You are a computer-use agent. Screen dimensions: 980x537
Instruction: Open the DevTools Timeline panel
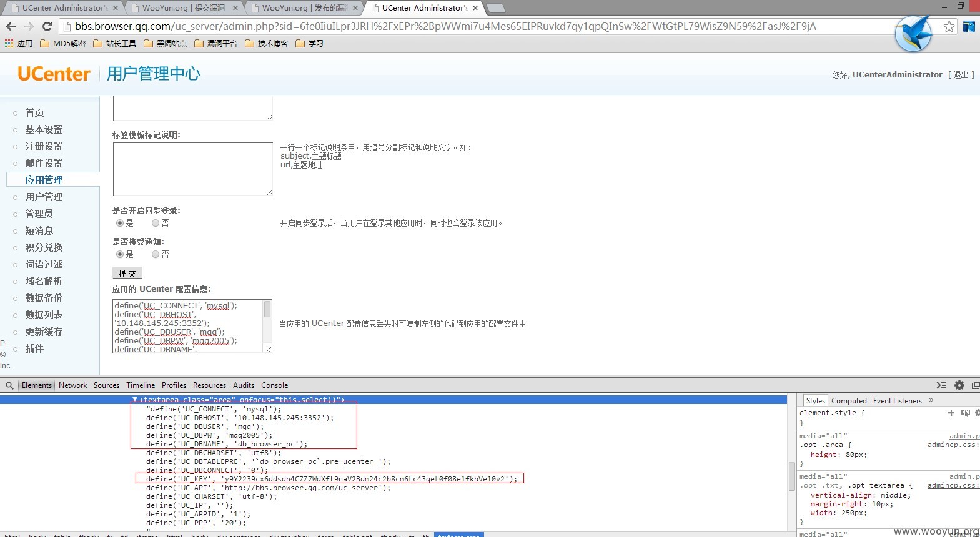[x=141, y=385]
